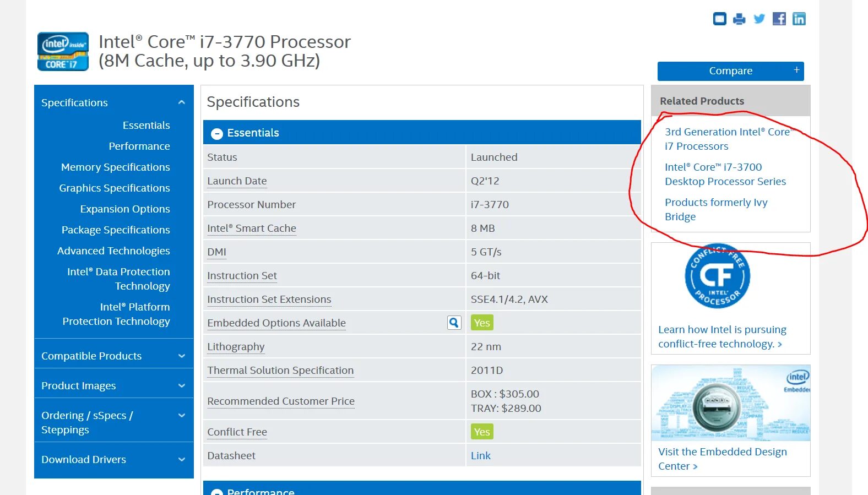Click the Launch Date term
This screenshot has width=868, height=495.
click(x=237, y=181)
